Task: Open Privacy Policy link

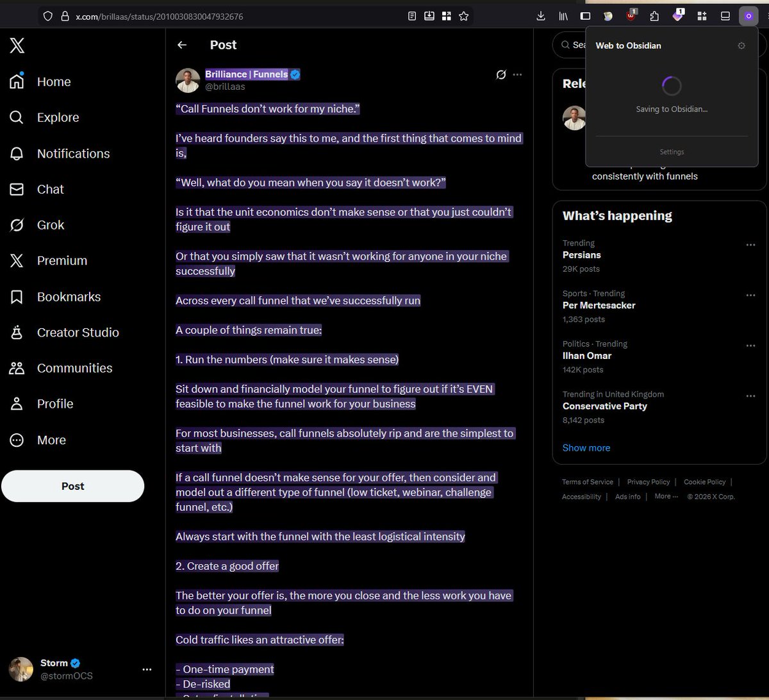Action: [648, 482]
